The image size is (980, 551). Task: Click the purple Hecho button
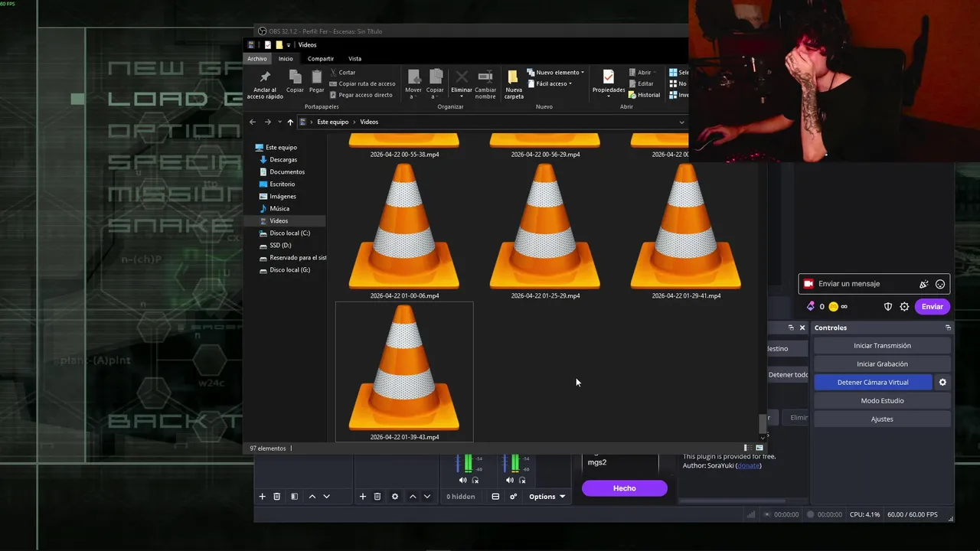624,488
